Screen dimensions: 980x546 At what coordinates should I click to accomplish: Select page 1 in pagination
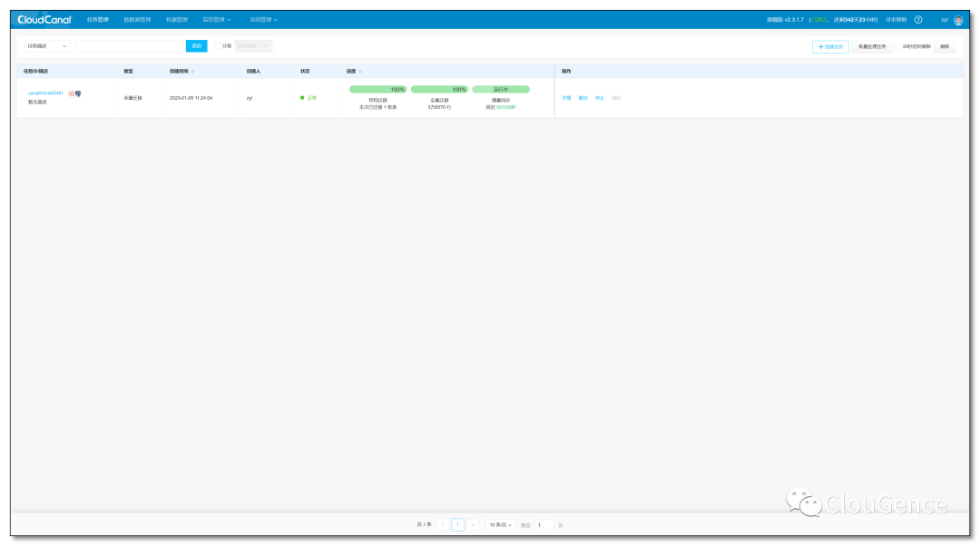tap(457, 525)
